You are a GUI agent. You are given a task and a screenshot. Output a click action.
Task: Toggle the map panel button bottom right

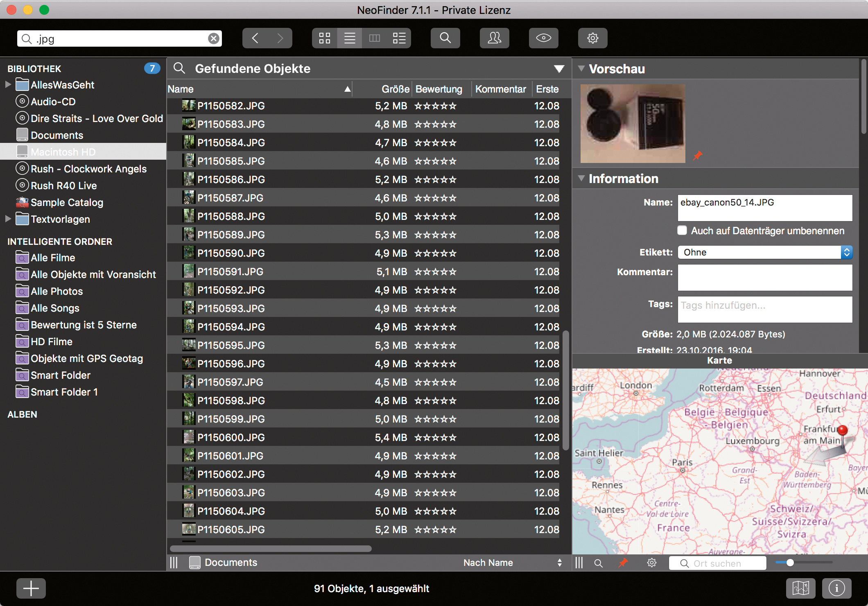click(x=800, y=588)
